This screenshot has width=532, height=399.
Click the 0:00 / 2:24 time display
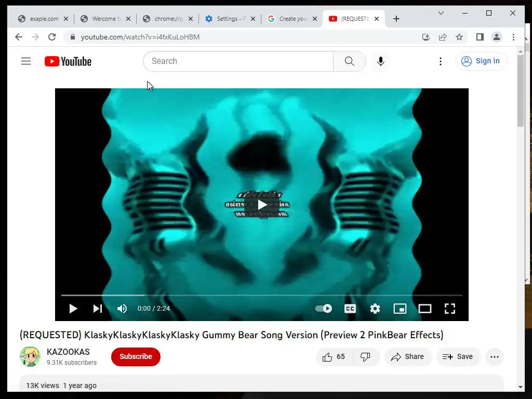[154, 309]
